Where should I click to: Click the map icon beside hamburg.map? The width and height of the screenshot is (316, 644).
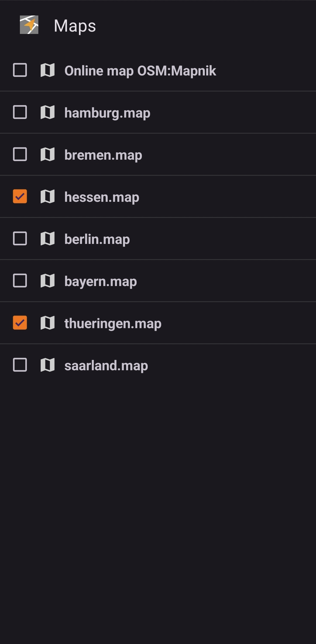(47, 112)
